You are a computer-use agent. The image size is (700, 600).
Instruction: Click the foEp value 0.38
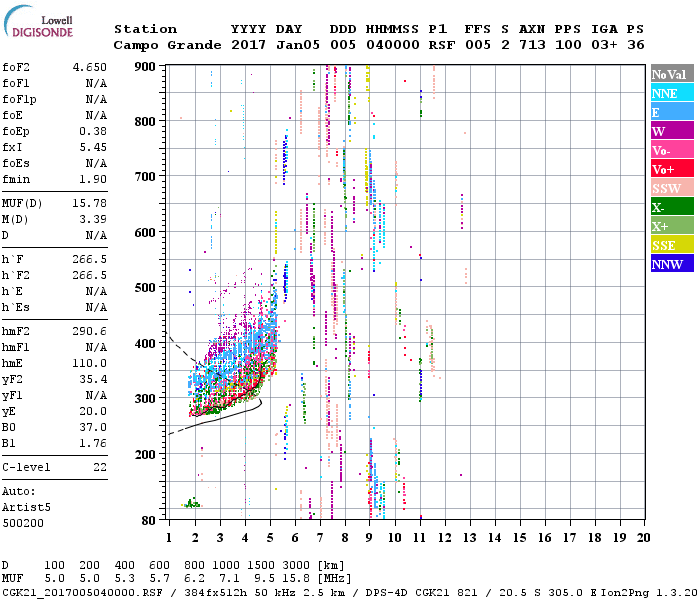click(x=93, y=131)
